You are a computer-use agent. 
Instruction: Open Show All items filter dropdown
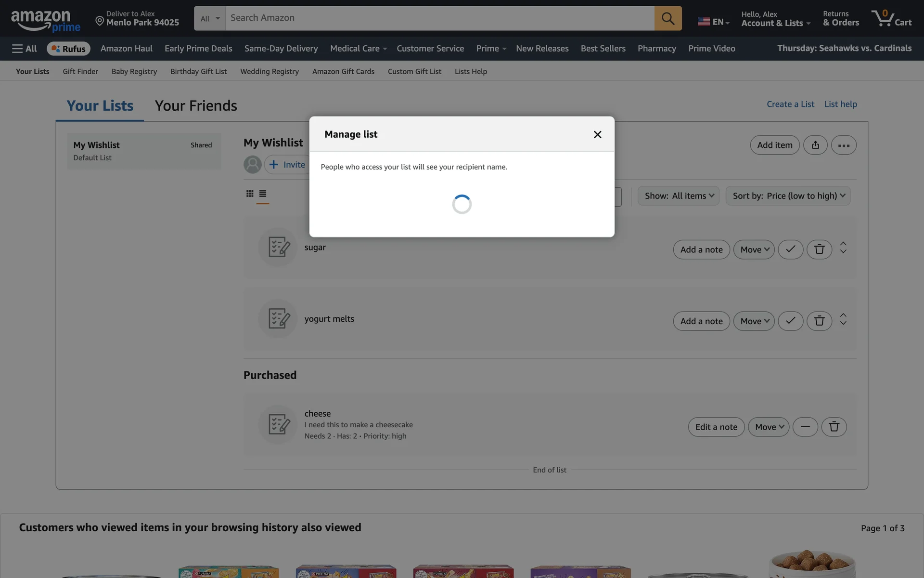pos(678,196)
